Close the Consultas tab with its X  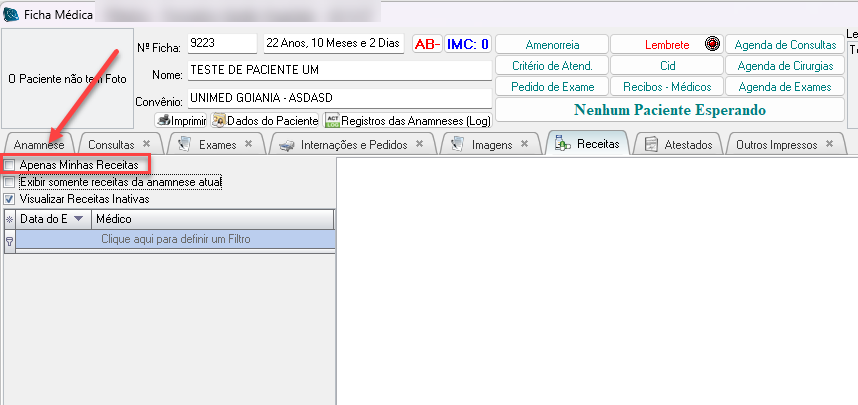pos(148,145)
